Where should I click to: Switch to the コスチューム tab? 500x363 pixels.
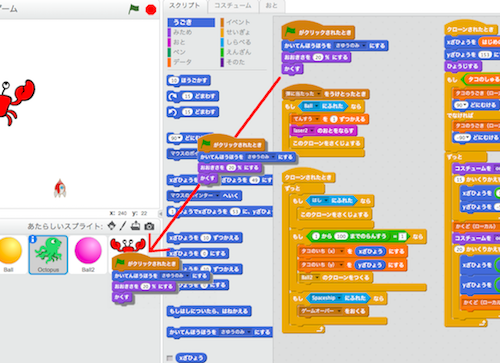click(x=233, y=6)
